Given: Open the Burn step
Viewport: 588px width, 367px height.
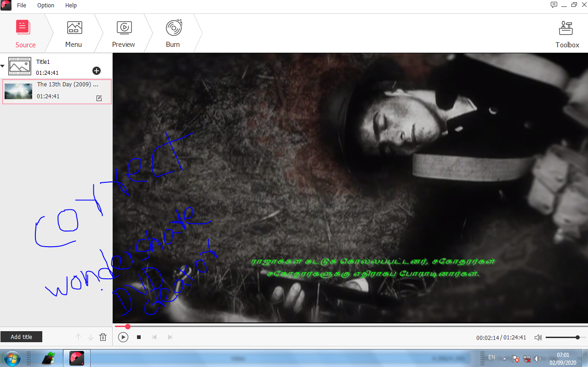Looking at the screenshot, I should pyautogui.click(x=173, y=34).
